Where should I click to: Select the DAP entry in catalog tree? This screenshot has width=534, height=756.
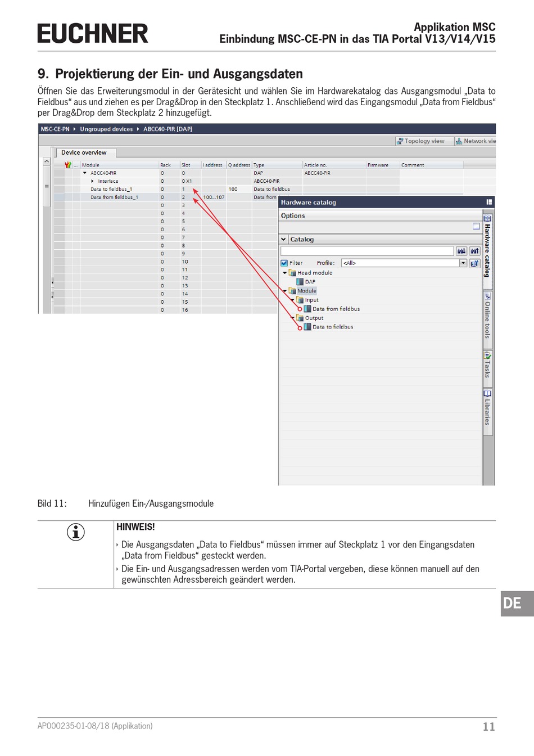310,282
